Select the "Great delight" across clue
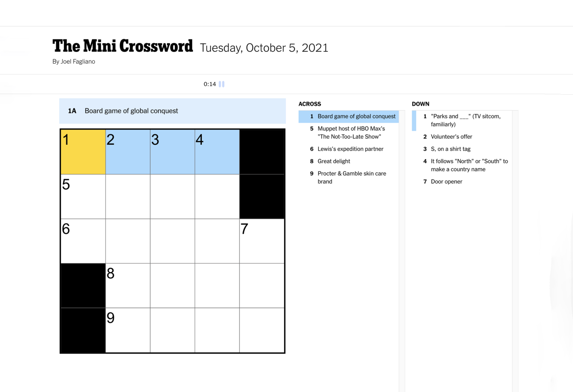 click(x=334, y=161)
